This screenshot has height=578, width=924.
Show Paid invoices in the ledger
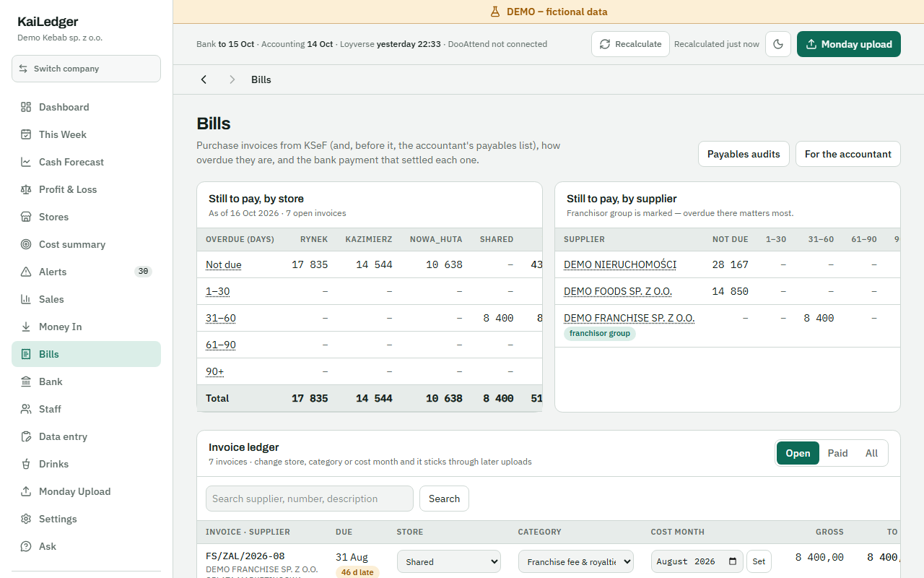coord(837,453)
